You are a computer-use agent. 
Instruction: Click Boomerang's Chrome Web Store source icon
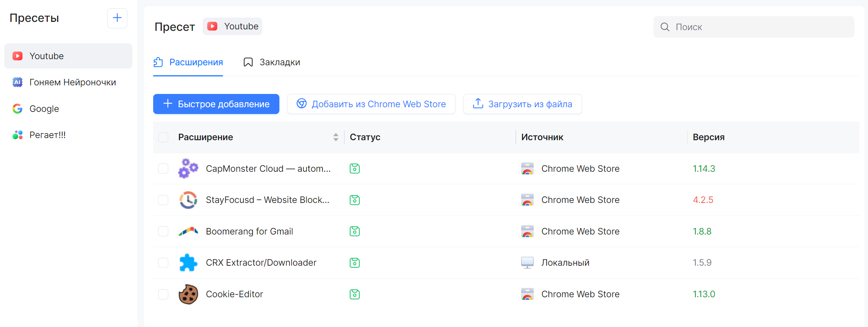click(527, 232)
